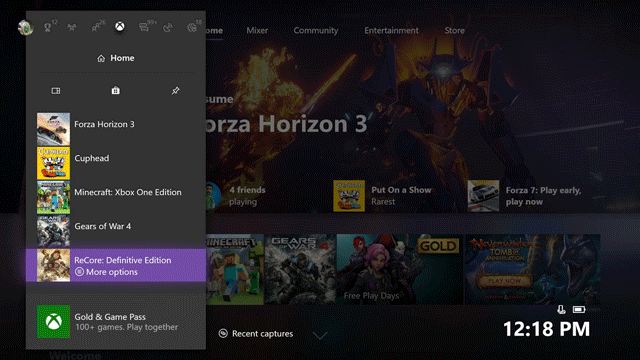Select ReCore: Definitive Edition
Screen dimensions: 640x360
click(116, 265)
